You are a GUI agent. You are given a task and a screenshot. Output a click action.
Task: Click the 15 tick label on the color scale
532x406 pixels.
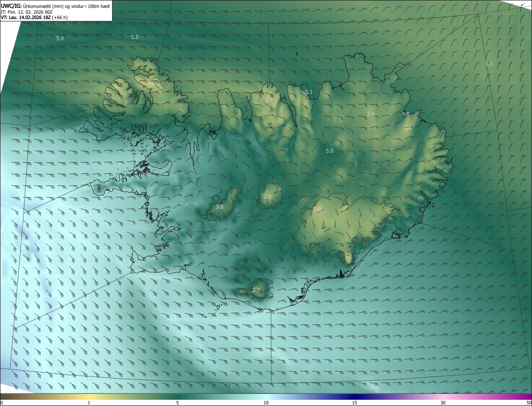point(355,403)
